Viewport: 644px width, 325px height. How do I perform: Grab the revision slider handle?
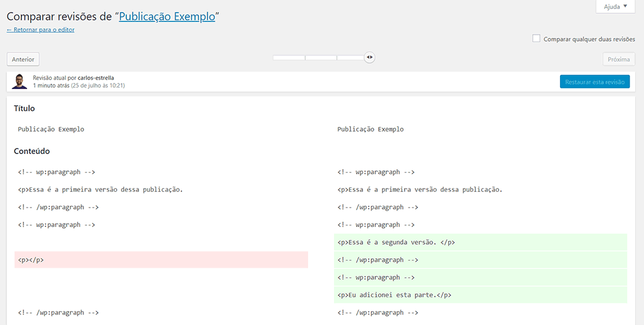click(x=369, y=57)
